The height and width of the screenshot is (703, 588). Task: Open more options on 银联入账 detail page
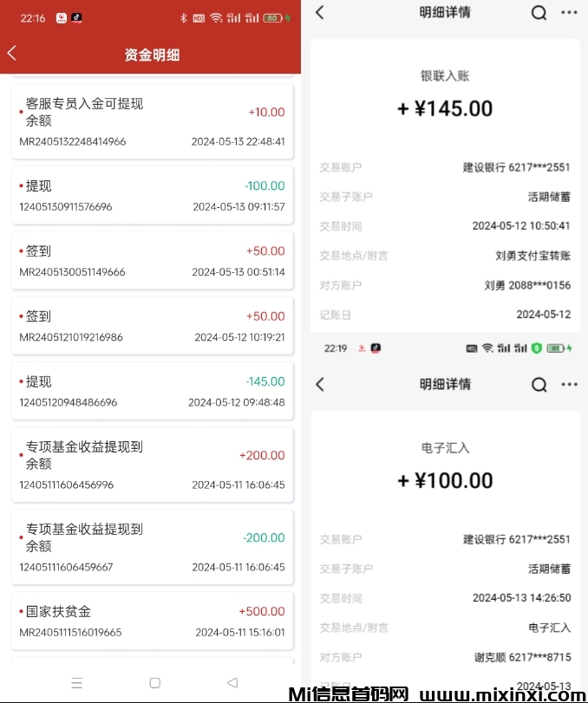click(x=569, y=13)
